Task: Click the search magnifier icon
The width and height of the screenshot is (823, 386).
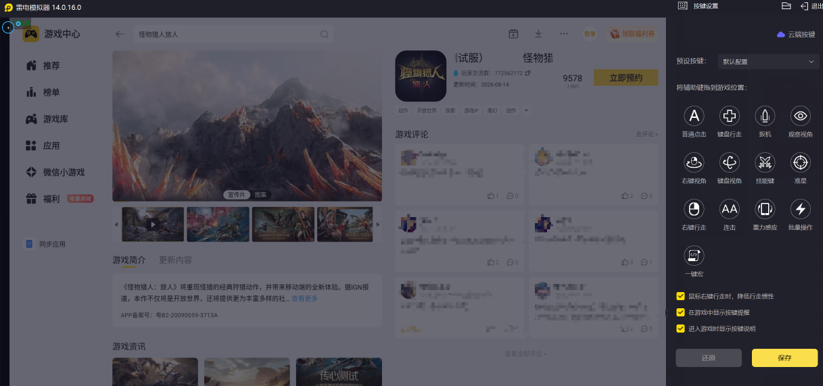Action: 324,34
